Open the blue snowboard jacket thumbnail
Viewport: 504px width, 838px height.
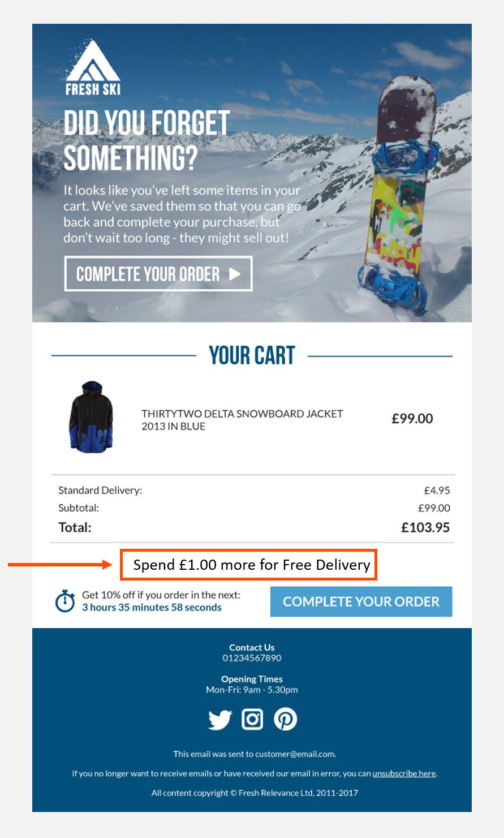91,416
